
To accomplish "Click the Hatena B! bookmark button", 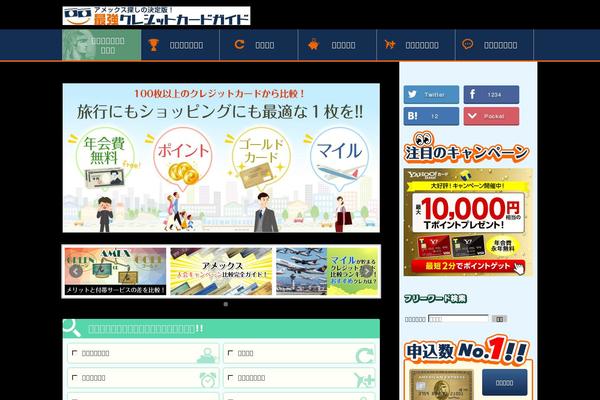I will (x=431, y=116).
